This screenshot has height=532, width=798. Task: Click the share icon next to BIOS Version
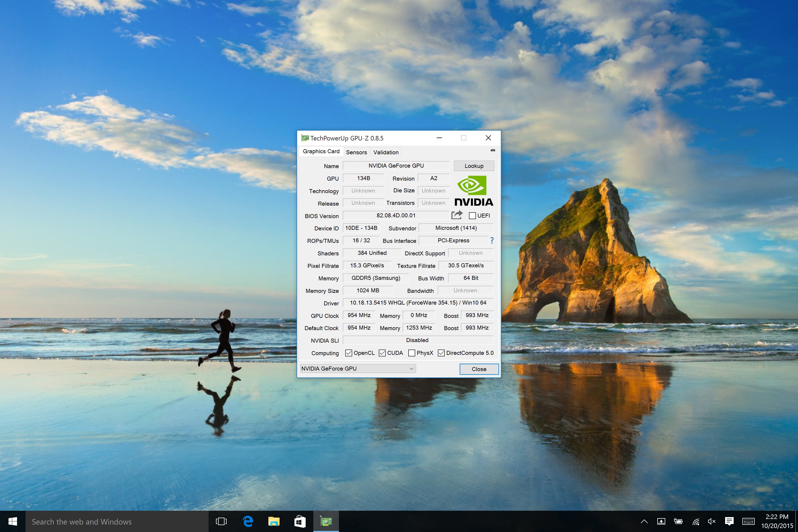[x=457, y=215]
